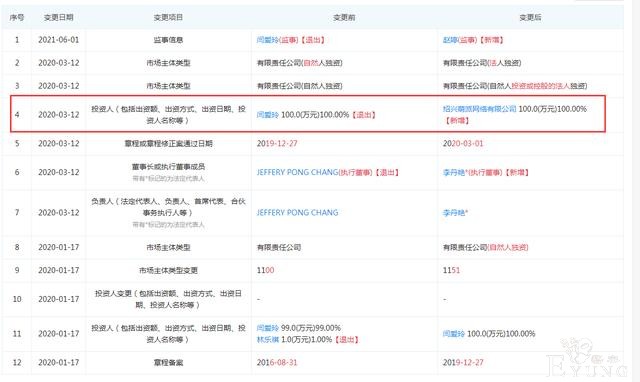The width and height of the screenshot is (640, 382).
Task: Select 监事信息 change item in row 1
Action: coord(168,40)
